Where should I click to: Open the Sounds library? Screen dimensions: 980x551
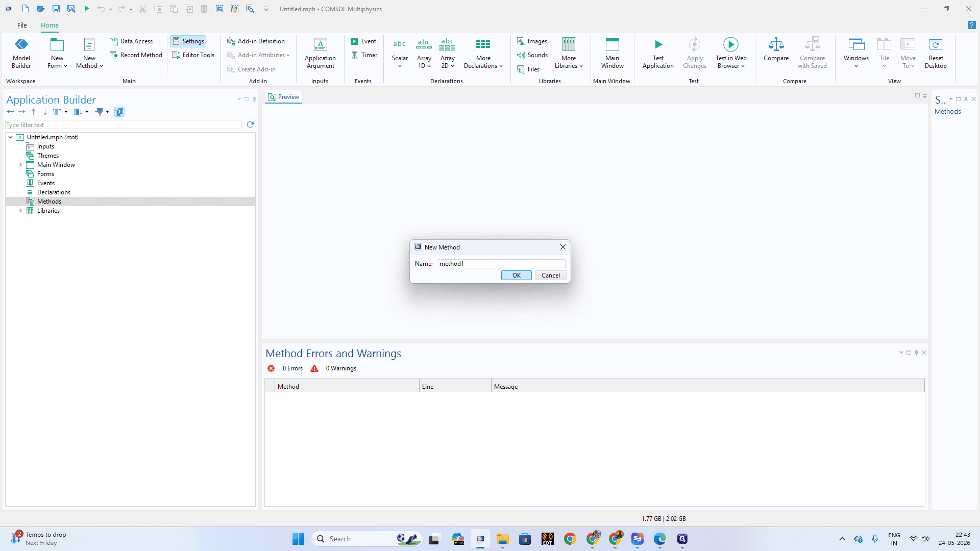click(x=532, y=55)
